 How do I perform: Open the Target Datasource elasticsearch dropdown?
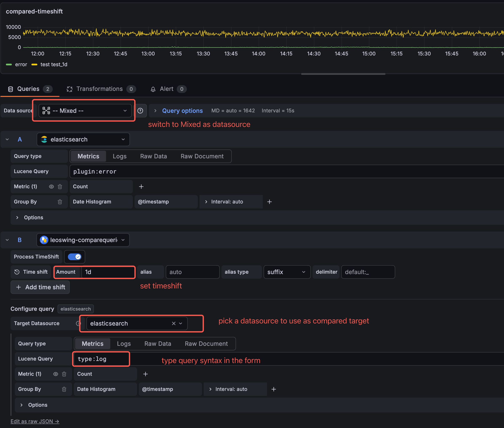[137, 323]
